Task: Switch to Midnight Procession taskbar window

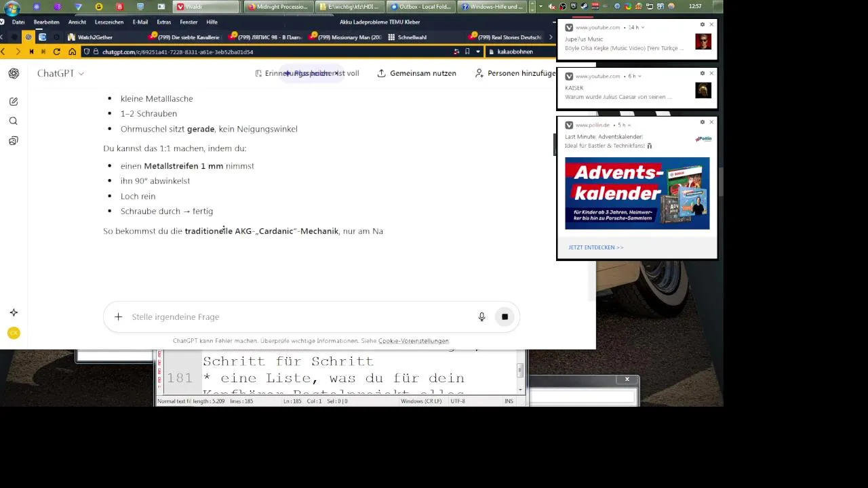Action: coord(278,7)
